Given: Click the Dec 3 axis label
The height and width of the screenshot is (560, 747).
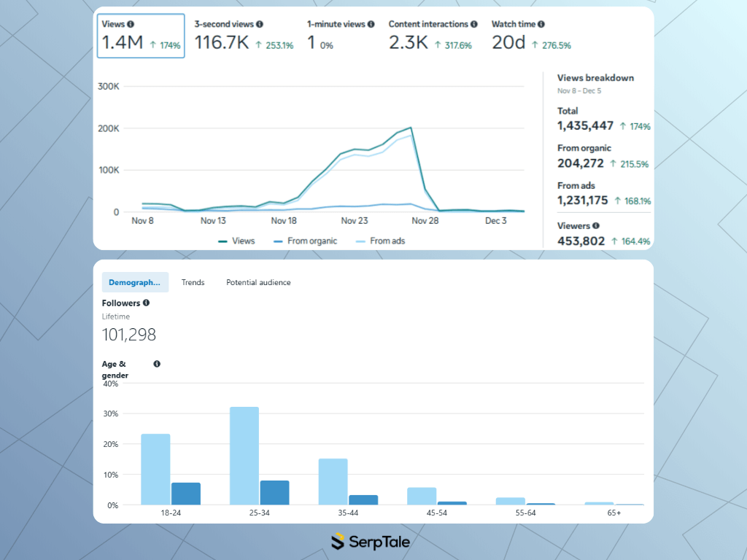Looking at the screenshot, I should point(495,221).
